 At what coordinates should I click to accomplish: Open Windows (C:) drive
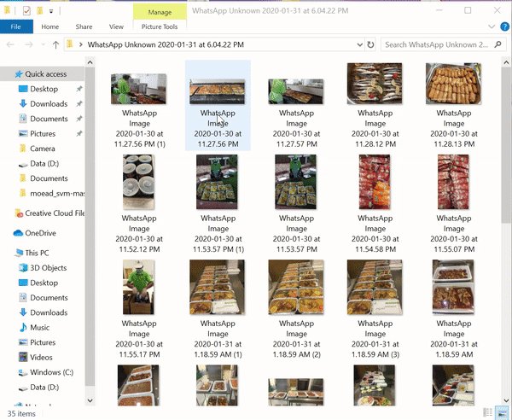51,372
